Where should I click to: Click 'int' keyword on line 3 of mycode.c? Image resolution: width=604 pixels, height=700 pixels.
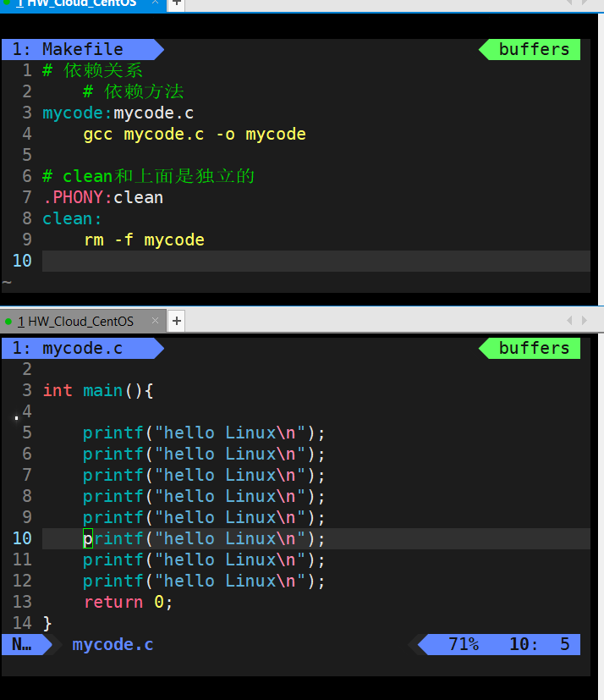pyautogui.click(x=58, y=390)
